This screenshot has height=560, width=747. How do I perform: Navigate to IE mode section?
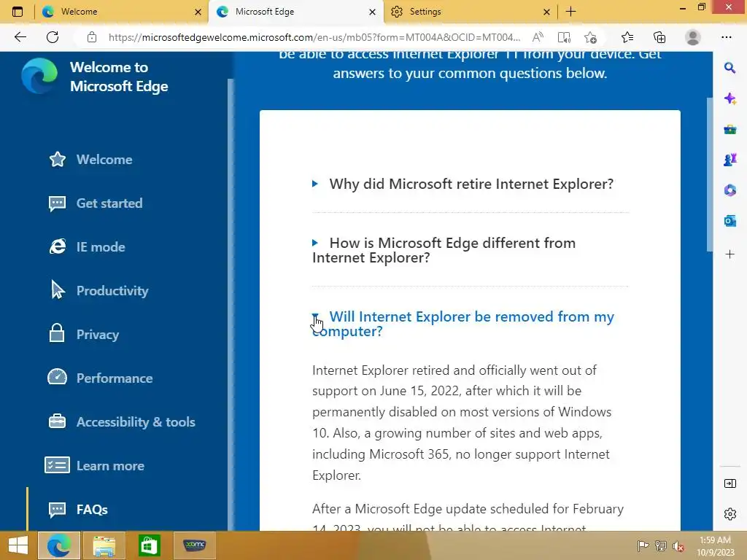point(88,247)
